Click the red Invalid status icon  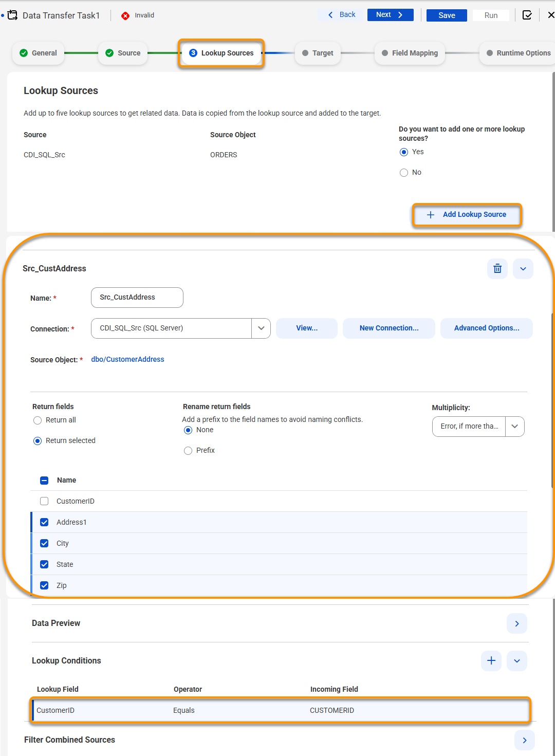125,15
